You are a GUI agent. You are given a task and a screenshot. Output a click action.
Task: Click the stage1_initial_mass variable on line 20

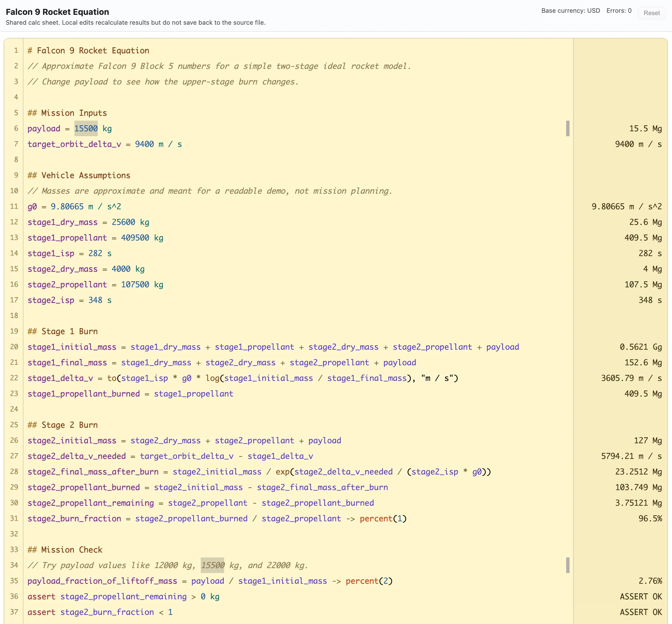[x=72, y=347]
